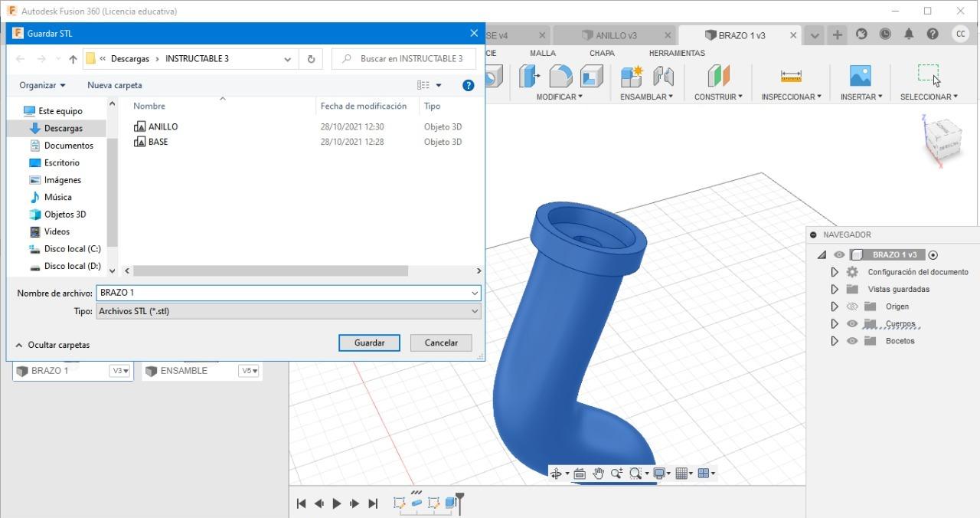
Task: Expand the Cuerpos node
Action: click(835, 323)
